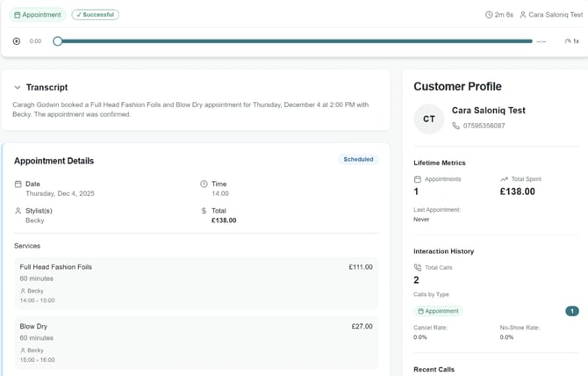Image resolution: width=588 pixels, height=376 pixels.
Task: Click the Appointment tag at top
Action: 37,15
